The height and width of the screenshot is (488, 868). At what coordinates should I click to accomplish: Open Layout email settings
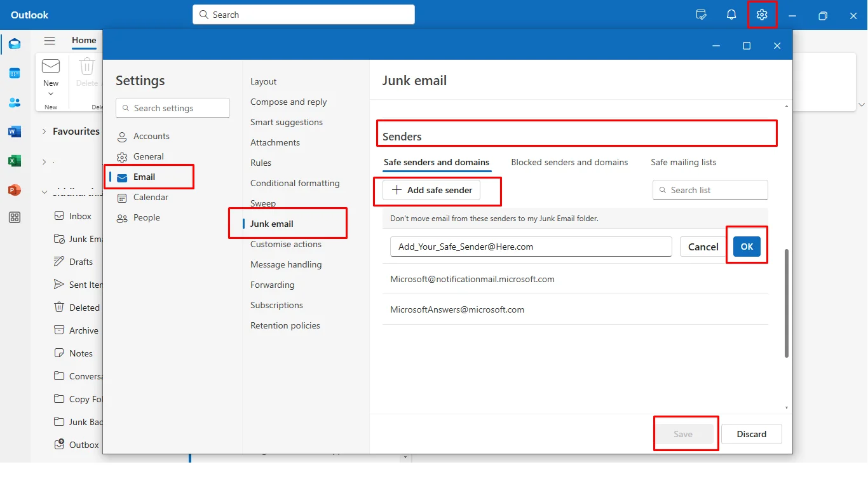coord(263,81)
